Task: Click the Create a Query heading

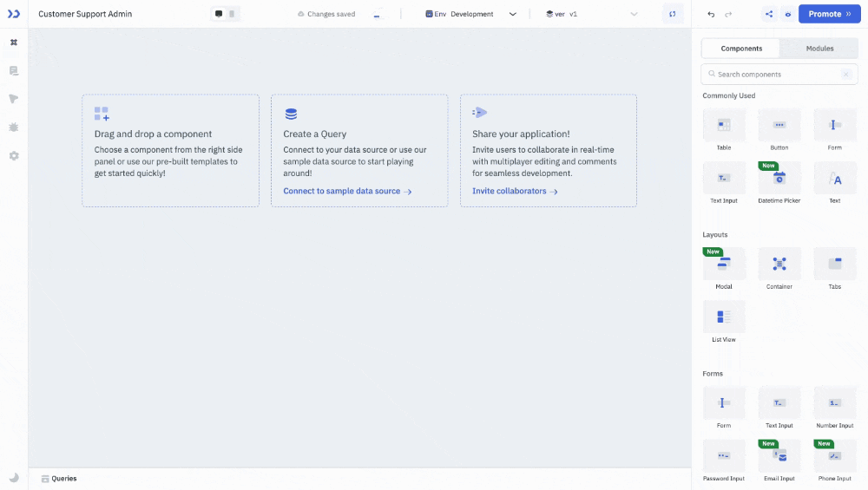Action: 314,134
